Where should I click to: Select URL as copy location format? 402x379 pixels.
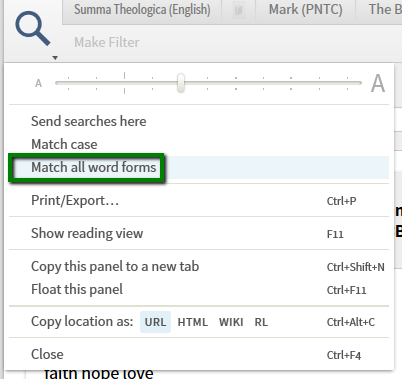coord(155,322)
